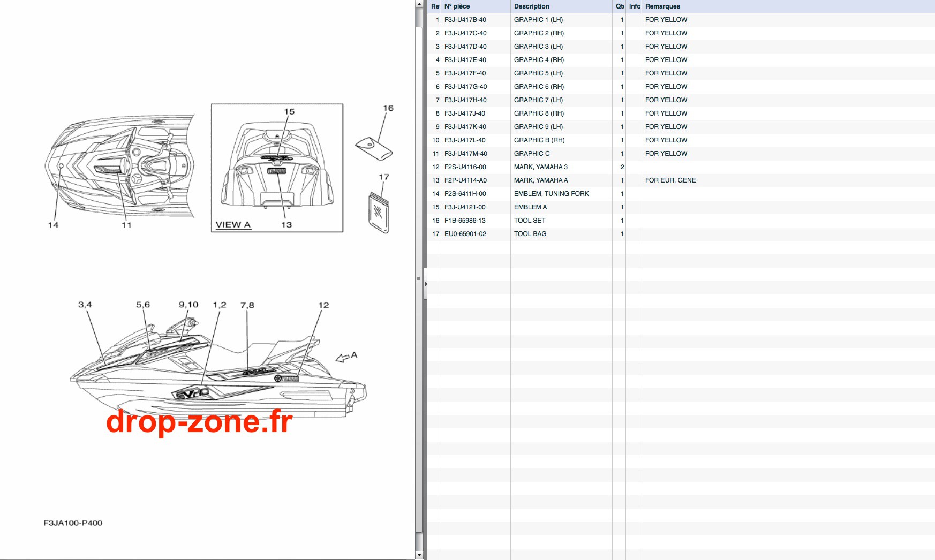935x560 pixels.
Task: Click callout 3,4 on the side view
Action: (85, 305)
